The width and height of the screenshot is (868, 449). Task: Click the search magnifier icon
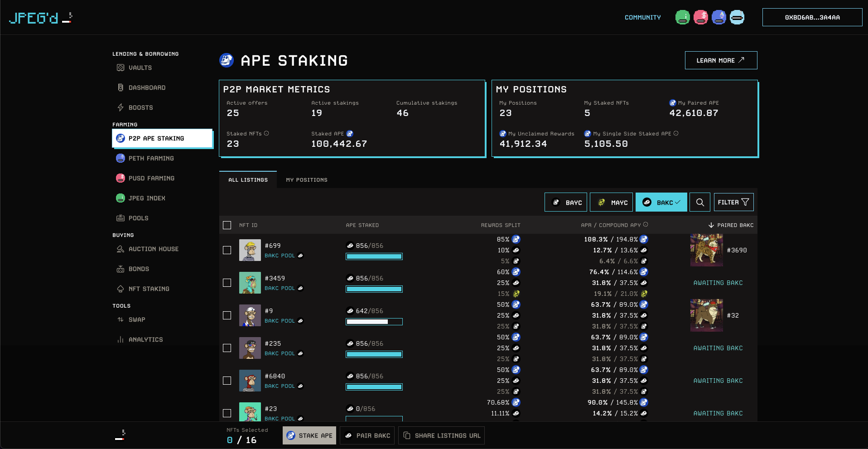[700, 202]
